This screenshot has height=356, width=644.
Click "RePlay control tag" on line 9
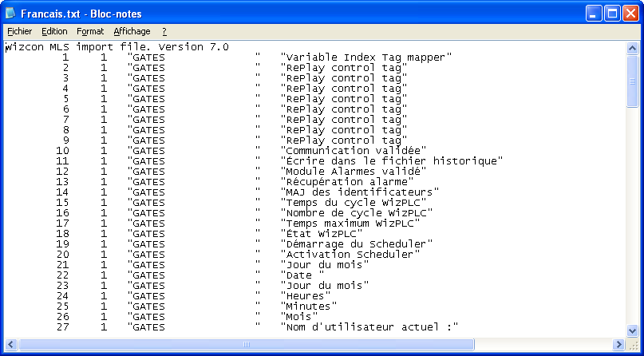pyautogui.click(x=344, y=140)
